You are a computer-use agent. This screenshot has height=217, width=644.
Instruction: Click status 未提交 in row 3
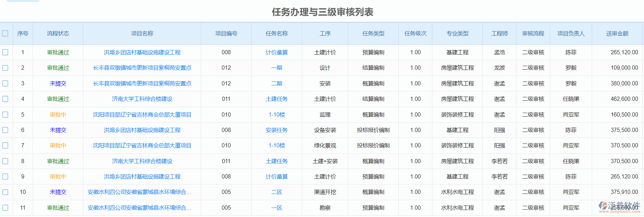pos(58,83)
